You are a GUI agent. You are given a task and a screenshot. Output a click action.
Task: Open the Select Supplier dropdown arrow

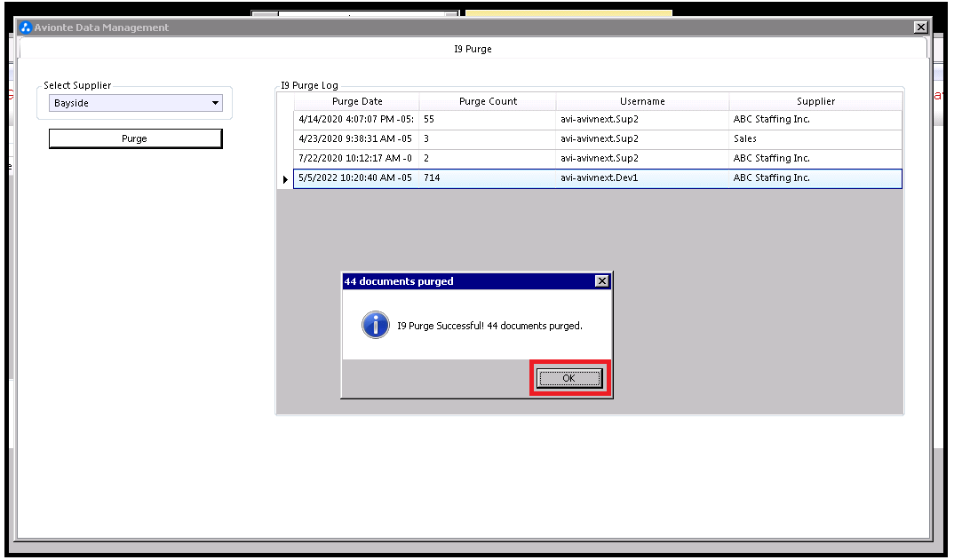tap(215, 103)
